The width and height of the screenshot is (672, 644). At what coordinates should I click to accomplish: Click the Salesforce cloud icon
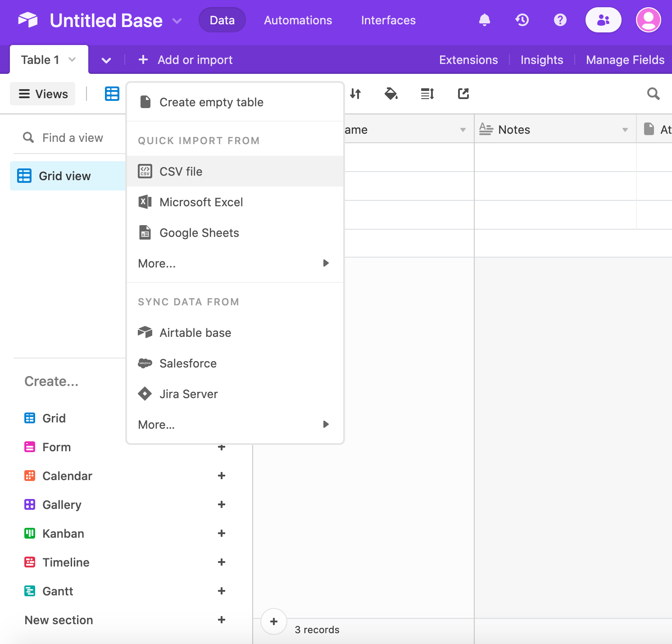(x=145, y=363)
